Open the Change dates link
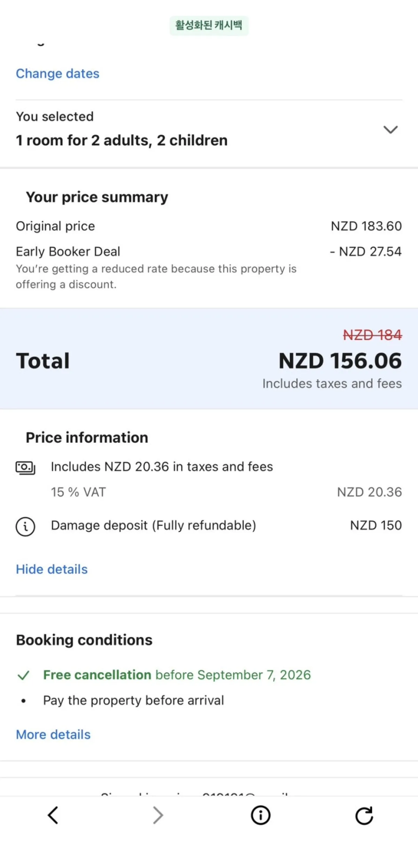Image resolution: width=418 pixels, height=868 pixels. (x=57, y=74)
